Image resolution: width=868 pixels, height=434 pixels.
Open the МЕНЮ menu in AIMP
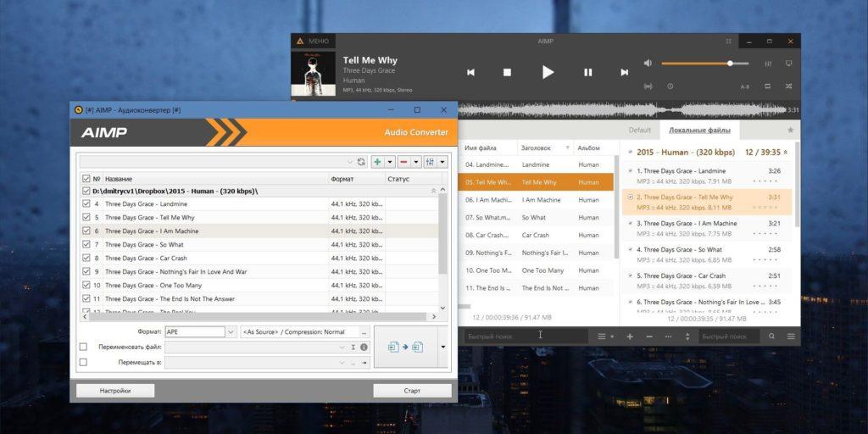coord(312,41)
